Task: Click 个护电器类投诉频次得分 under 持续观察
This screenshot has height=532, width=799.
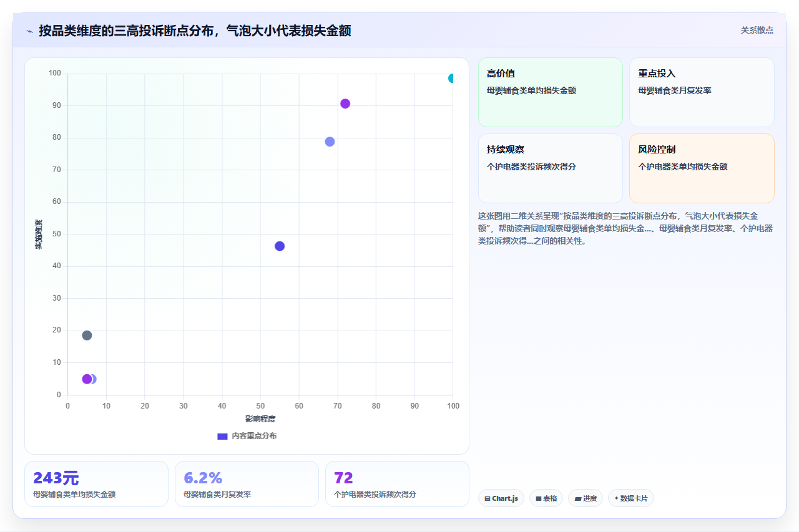Action: click(531, 167)
